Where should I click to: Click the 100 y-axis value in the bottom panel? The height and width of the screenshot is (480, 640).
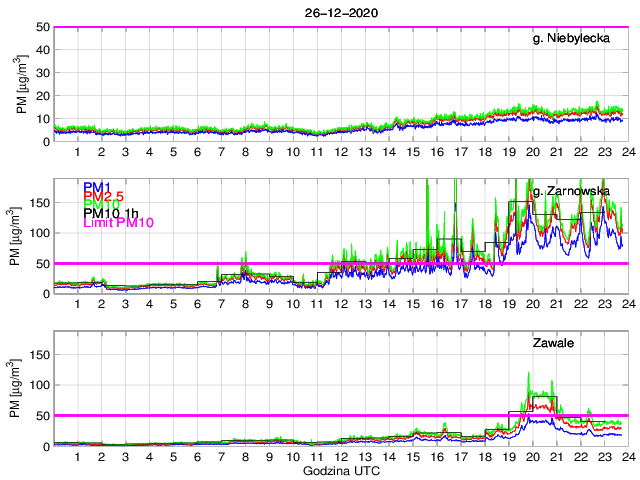pyautogui.click(x=38, y=385)
